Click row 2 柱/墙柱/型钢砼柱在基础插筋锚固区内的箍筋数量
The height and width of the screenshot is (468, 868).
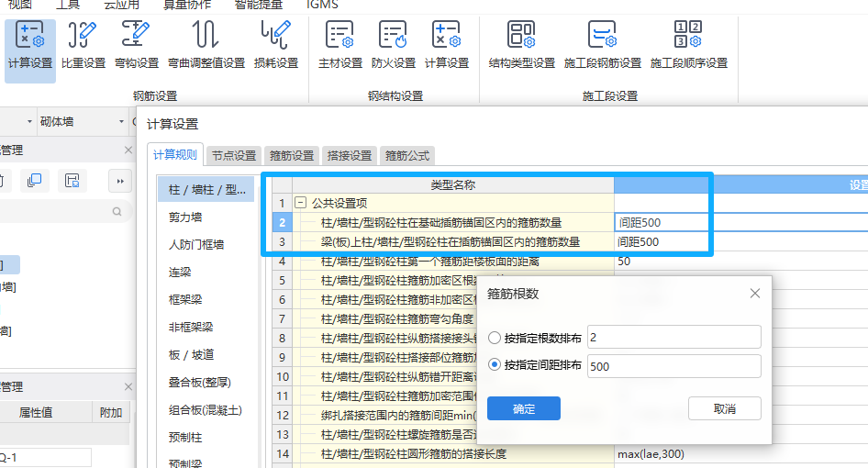click(x=453, y=223)
